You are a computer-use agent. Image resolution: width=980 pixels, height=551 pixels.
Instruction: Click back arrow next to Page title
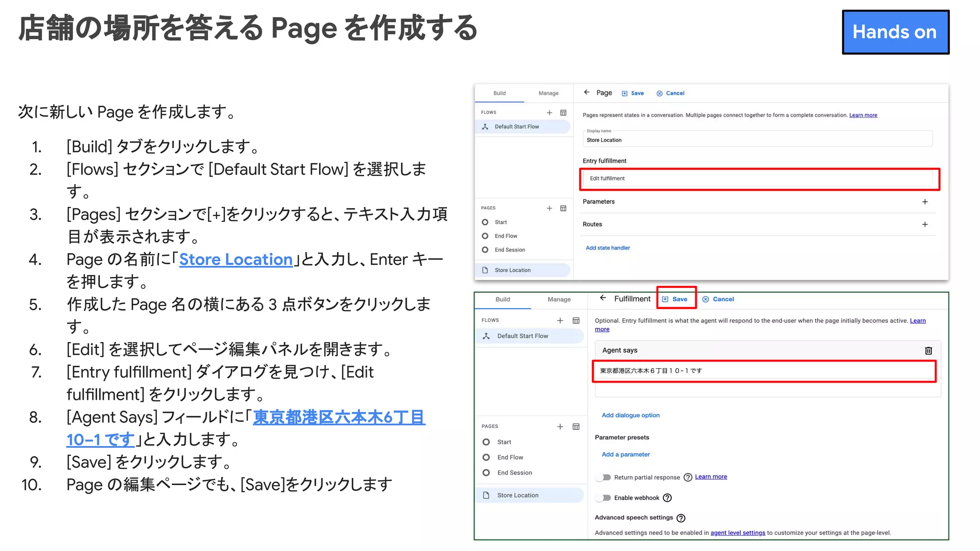[x=587, y=92]
